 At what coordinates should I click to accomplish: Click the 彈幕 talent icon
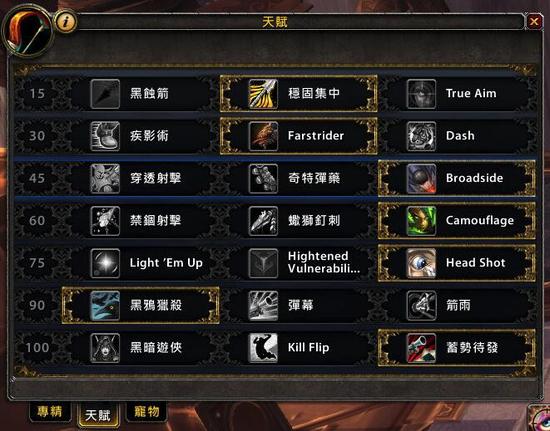263,305
